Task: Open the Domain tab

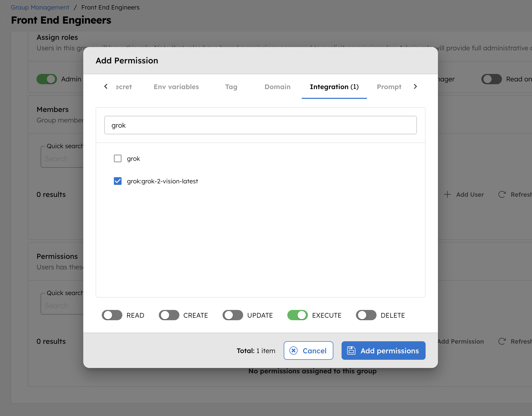Action: [278, 87]
